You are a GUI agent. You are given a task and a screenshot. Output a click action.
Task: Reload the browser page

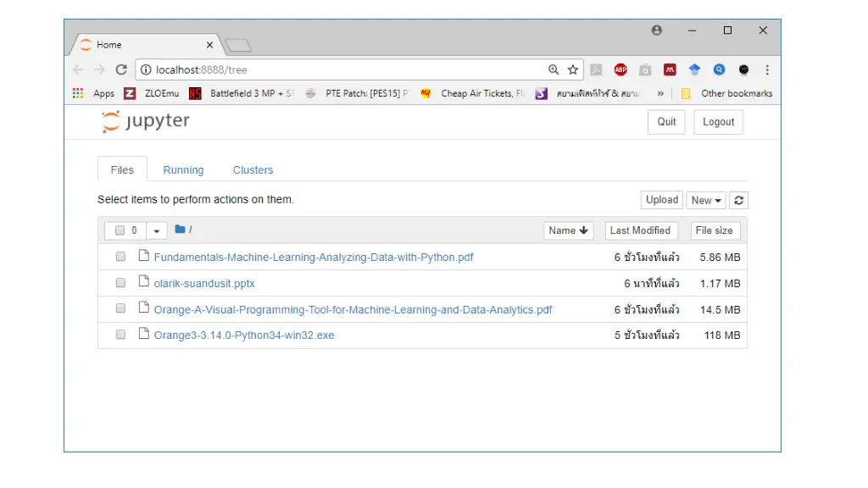(x=121, y=70)
